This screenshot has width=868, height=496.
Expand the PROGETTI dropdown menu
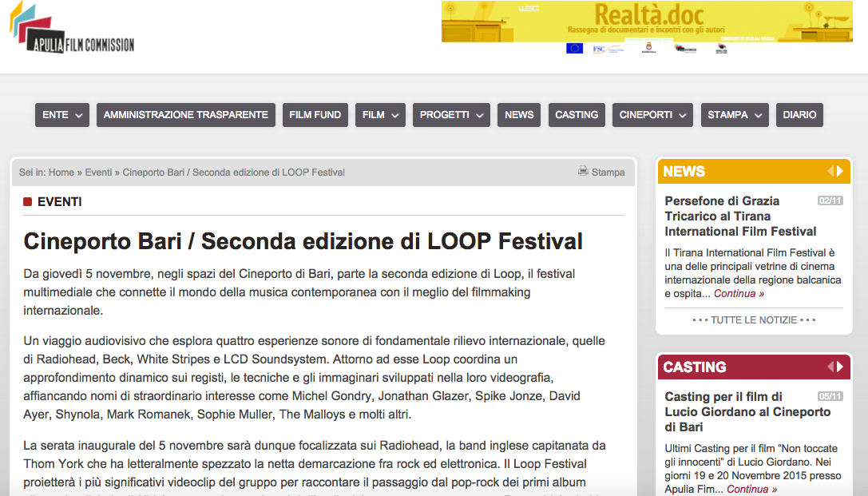[451, 114]
